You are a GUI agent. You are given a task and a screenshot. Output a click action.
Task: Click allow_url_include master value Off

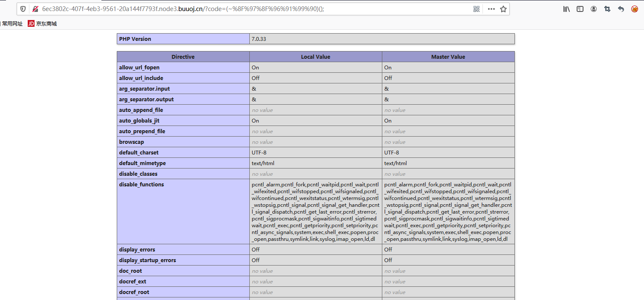(388, 78)
